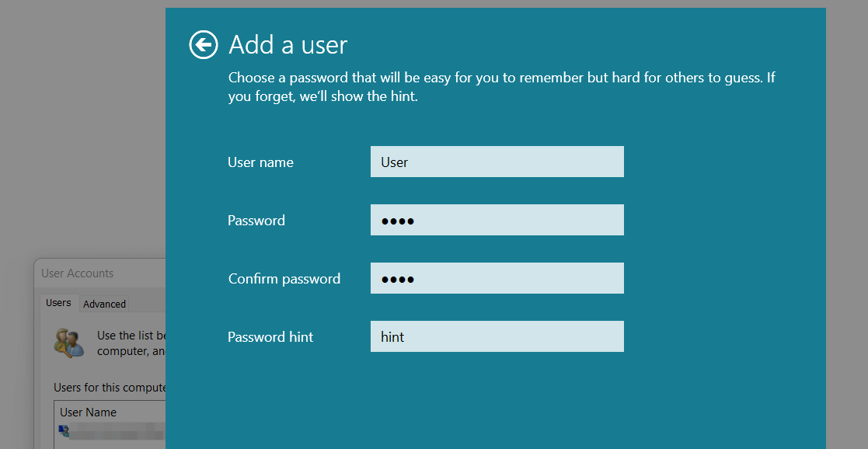Click the User name field containing "User"
This screenshot has width=868, height=449.
[x=497, y=162]
